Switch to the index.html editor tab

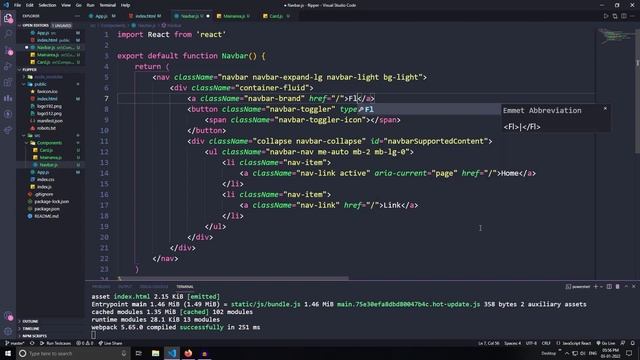(146, 16)
